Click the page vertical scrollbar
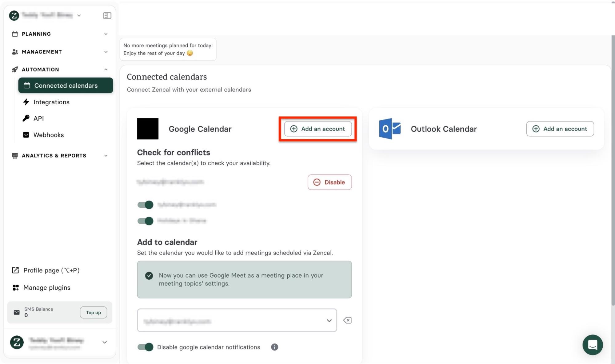Image resolution: width=615 pixels, height=364 pixels. click(x=613, y=169)
